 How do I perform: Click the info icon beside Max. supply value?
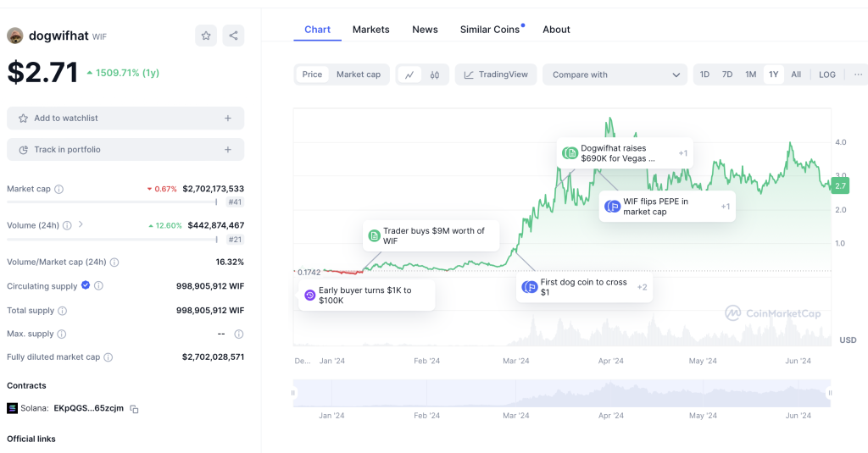point(238,334)
